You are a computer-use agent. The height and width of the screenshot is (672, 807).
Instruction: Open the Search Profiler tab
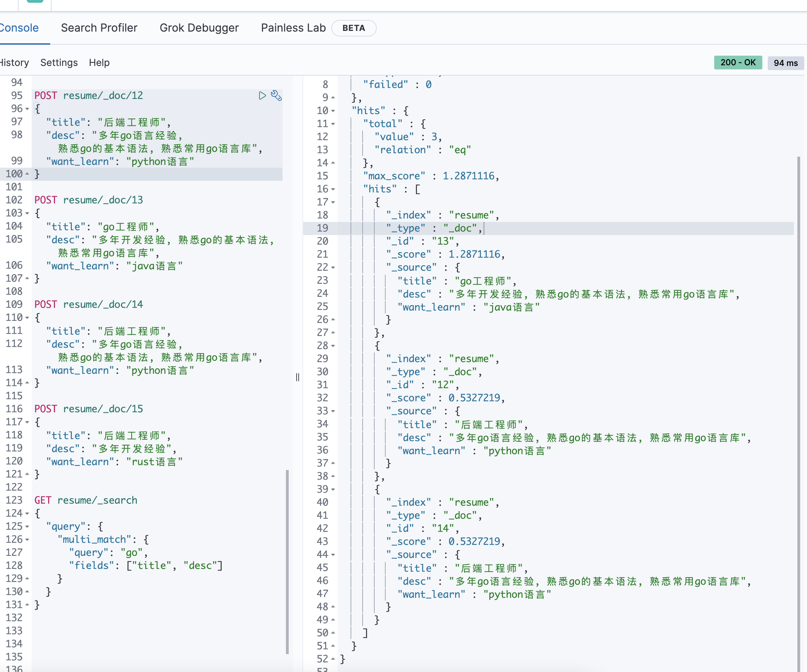[x=99, y=28]
